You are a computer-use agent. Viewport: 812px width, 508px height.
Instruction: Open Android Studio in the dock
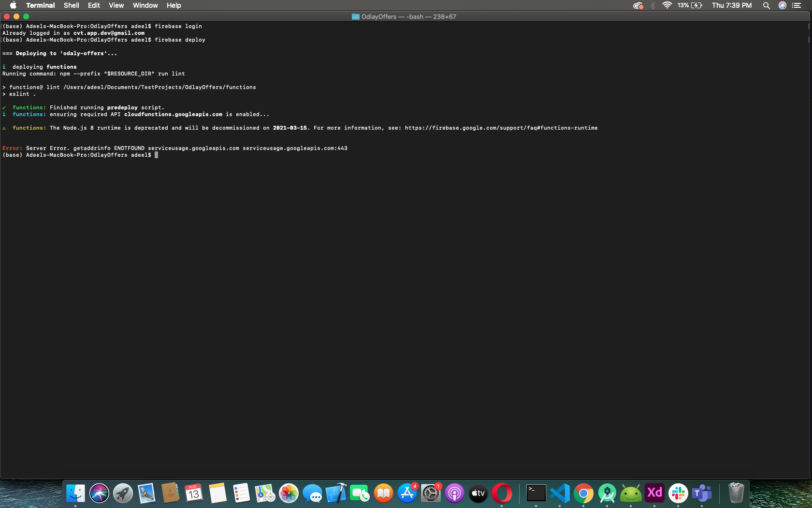point(607,493)
